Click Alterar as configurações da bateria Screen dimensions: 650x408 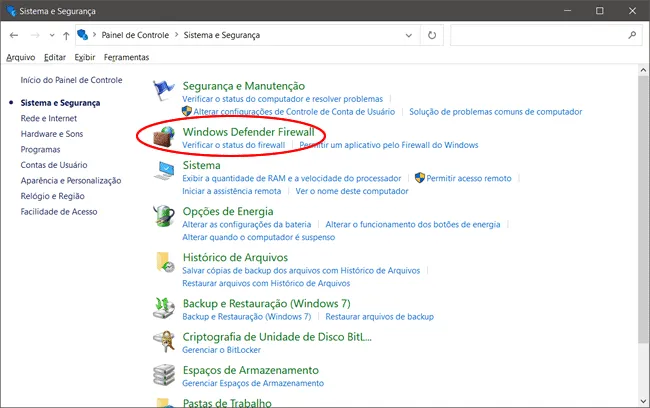[247, 224]
